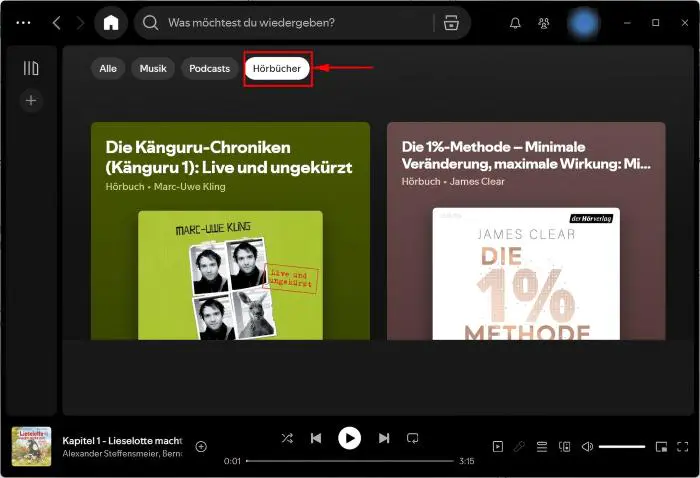700x478 pixels.
Task: Open the playback queue
Action: click(542, 446)
